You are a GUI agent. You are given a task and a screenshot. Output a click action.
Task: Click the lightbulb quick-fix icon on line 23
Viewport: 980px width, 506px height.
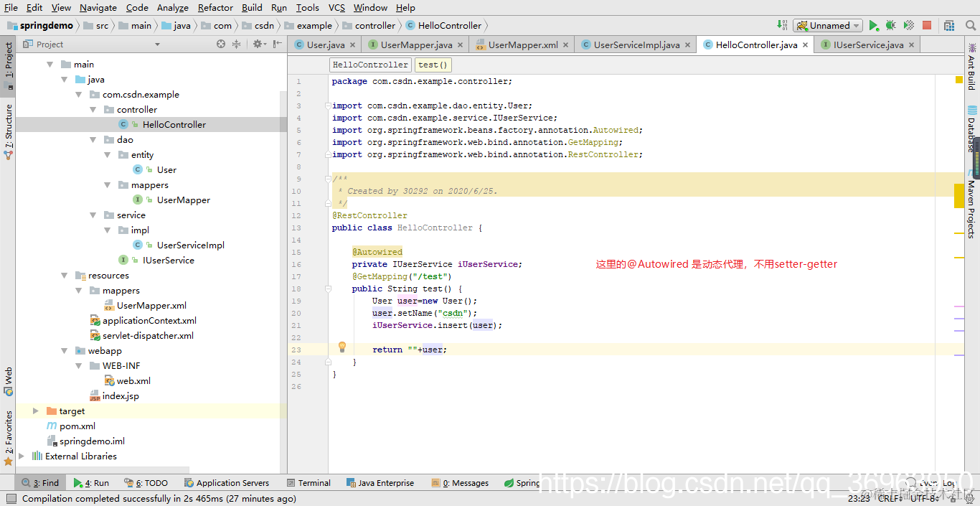342,347
